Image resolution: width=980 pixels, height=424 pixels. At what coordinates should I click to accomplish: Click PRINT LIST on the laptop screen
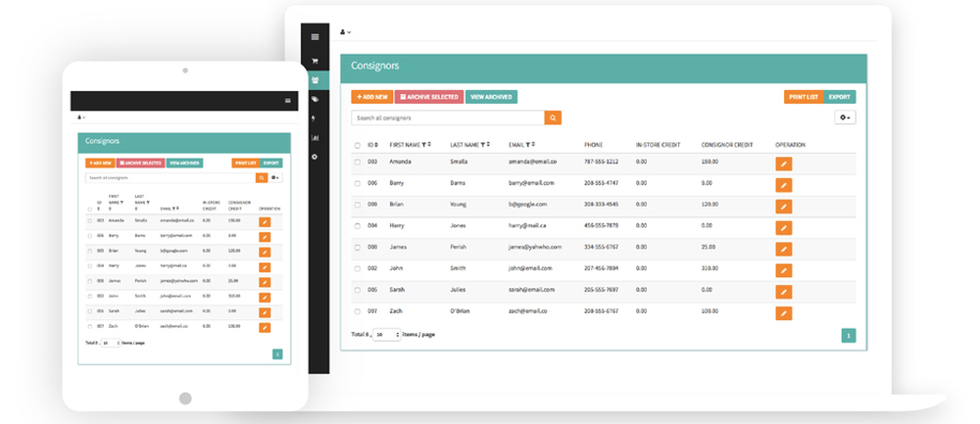click(804, 97)
